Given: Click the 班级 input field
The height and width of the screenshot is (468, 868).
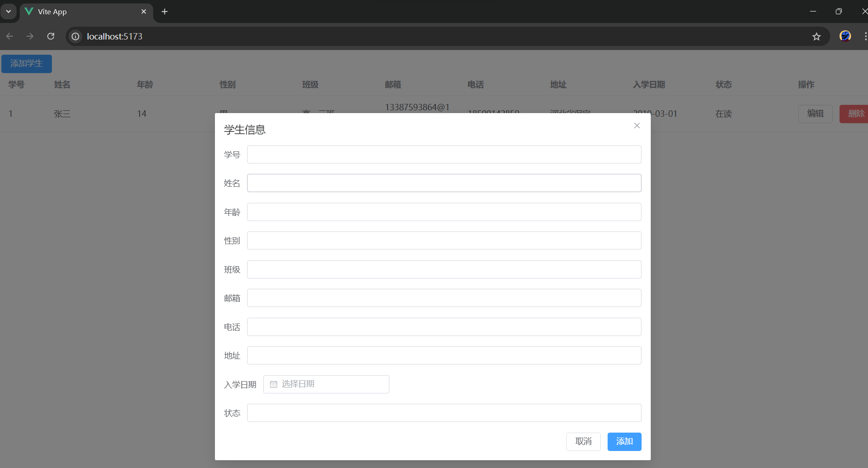Looking at the screenshot, I should pos(444,269).
